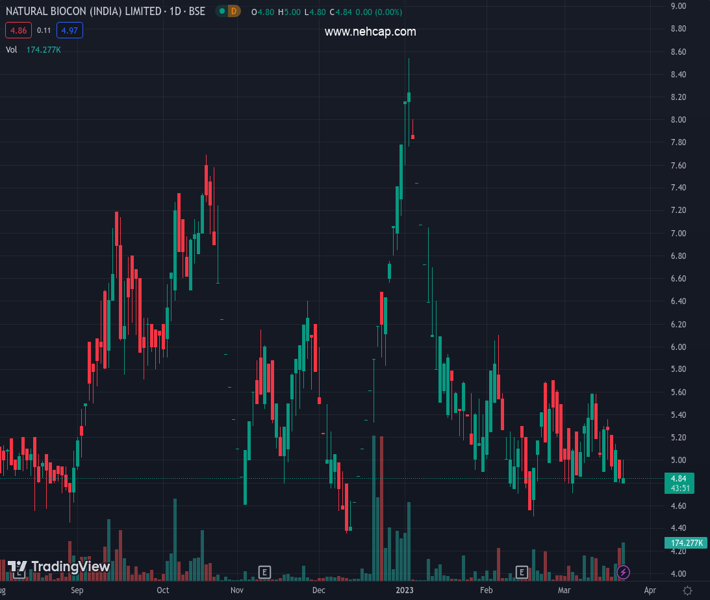Click the 2023 label on time axis

pyautogui.click(x=403, y=590)
